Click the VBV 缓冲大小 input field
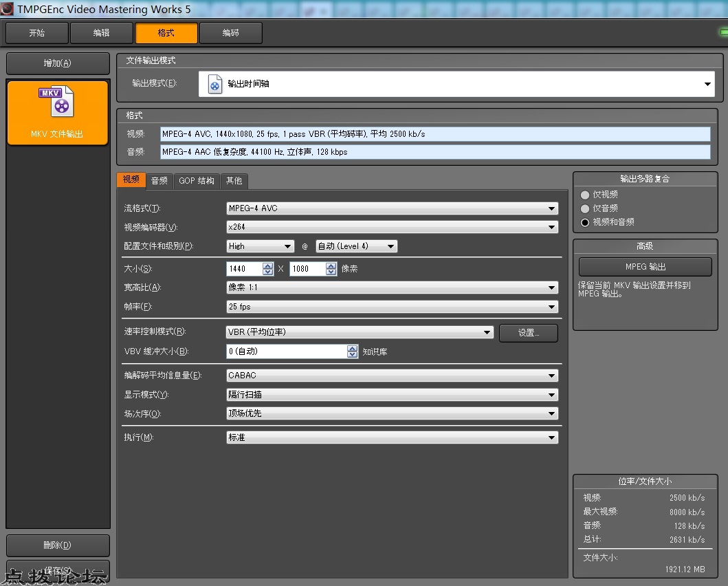 [x=287, y=351]
